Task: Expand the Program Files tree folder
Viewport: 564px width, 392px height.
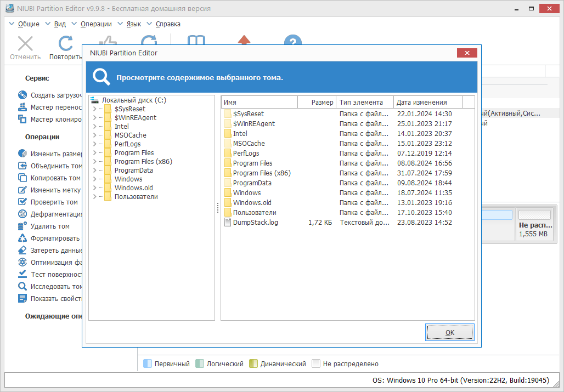Action: (x=94, y=153)
